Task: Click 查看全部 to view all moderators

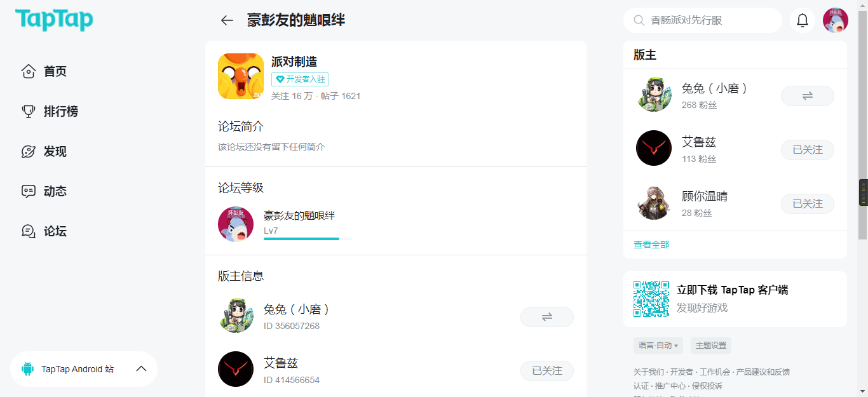Action: coord(651,245)
